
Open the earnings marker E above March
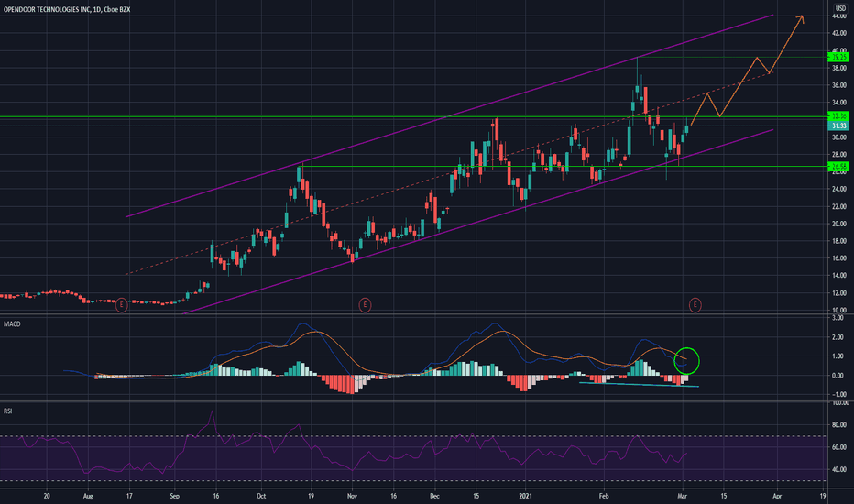[695, 305]
